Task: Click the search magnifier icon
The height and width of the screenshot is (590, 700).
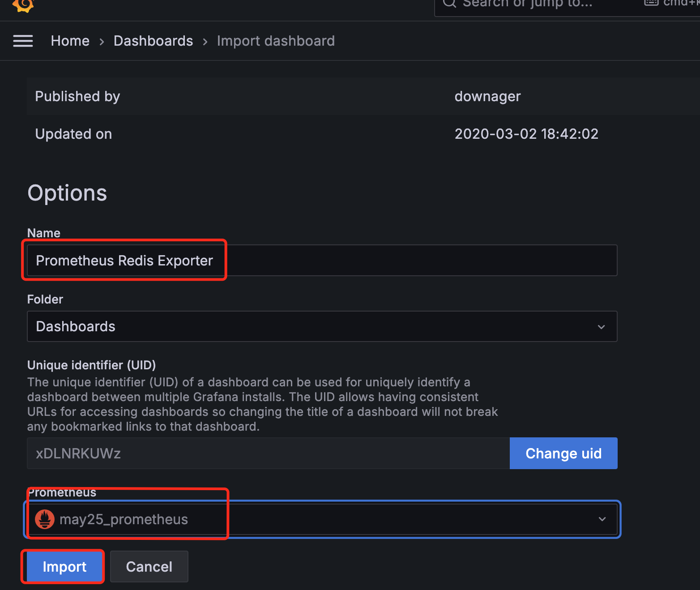Action: tap(449, 3)
